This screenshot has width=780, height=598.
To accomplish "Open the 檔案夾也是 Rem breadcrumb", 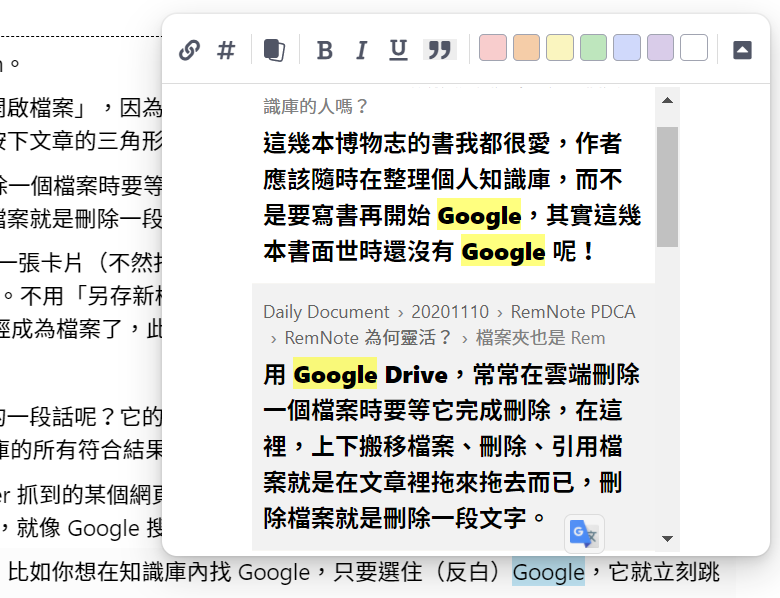I will 540,338.
